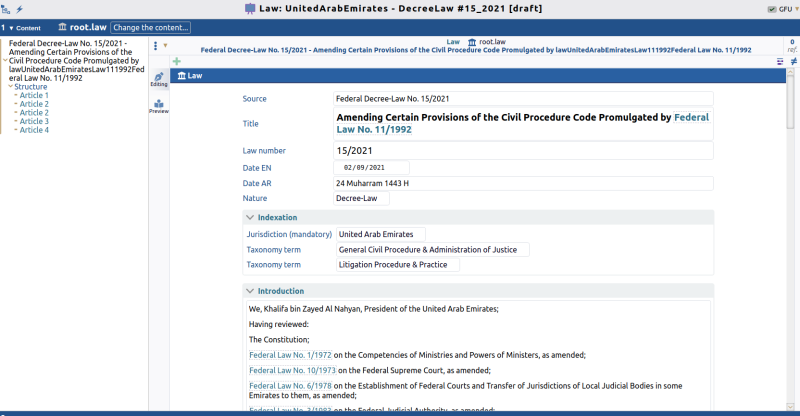Open small orange arrow next to three-dot menu
800x416 pixels.
pos(165,45)
